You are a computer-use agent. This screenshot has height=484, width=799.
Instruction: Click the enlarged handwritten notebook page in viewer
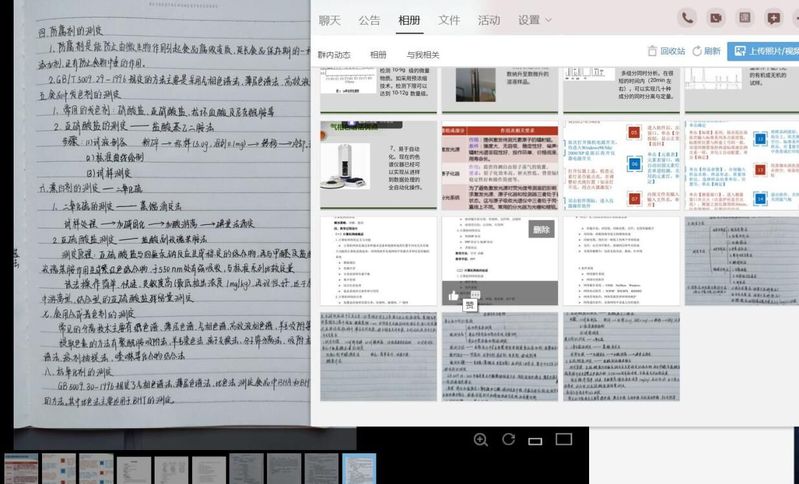[x=162, y=214]
